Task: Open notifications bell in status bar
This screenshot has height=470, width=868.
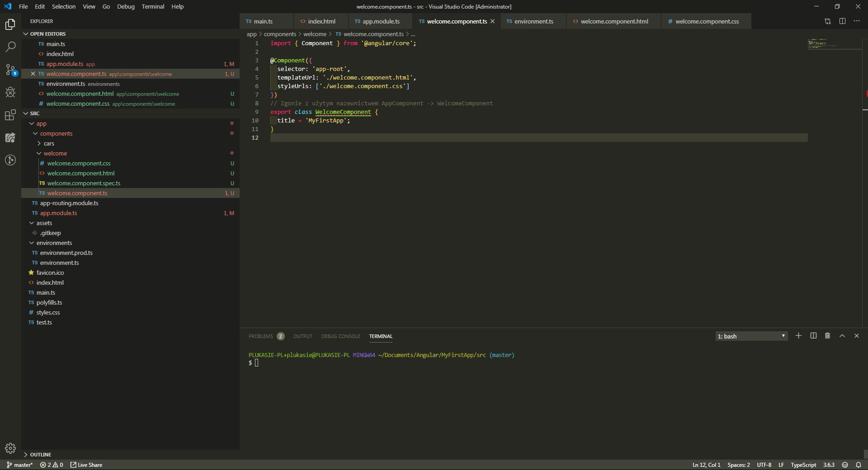Action: point(859,465)
